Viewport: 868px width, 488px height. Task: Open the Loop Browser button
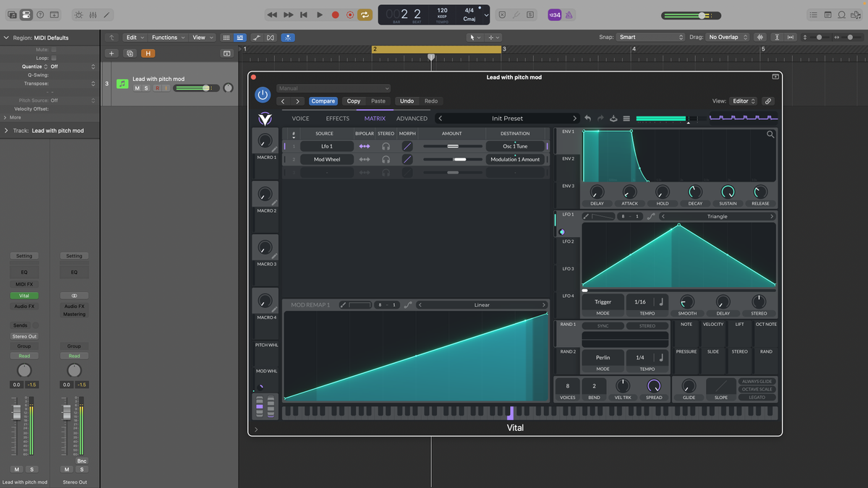(x=842, y=14)
